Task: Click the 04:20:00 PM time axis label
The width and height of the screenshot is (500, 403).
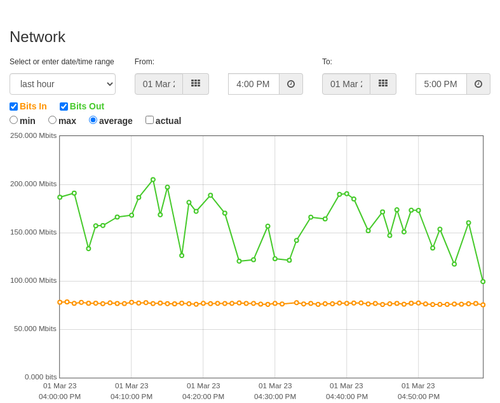Action: (x=203, y=397)
